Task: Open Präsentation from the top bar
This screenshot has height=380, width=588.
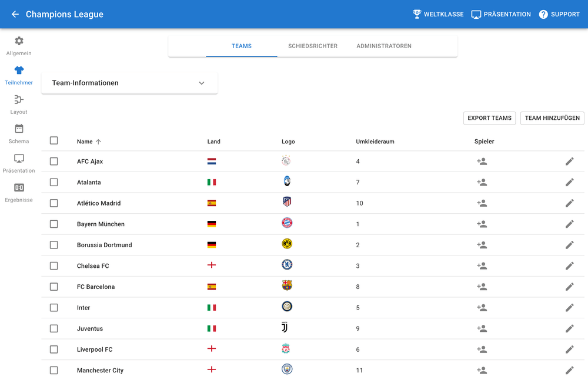Action: click(x=501, y=14)
